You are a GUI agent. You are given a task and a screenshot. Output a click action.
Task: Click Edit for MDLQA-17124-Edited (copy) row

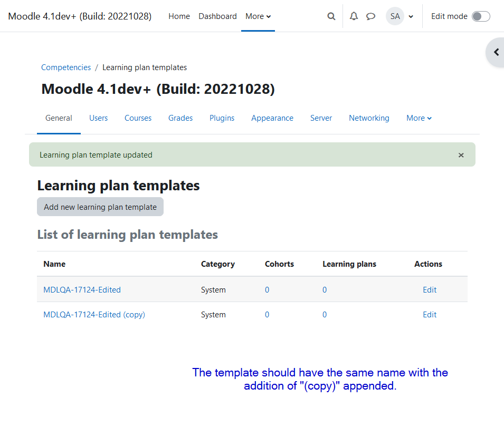(430, 315)
